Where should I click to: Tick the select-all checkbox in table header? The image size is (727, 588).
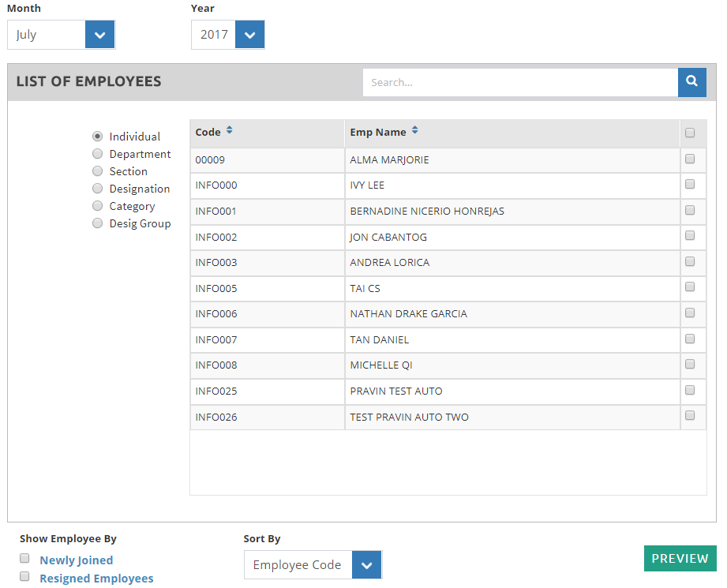pos(690,133)
